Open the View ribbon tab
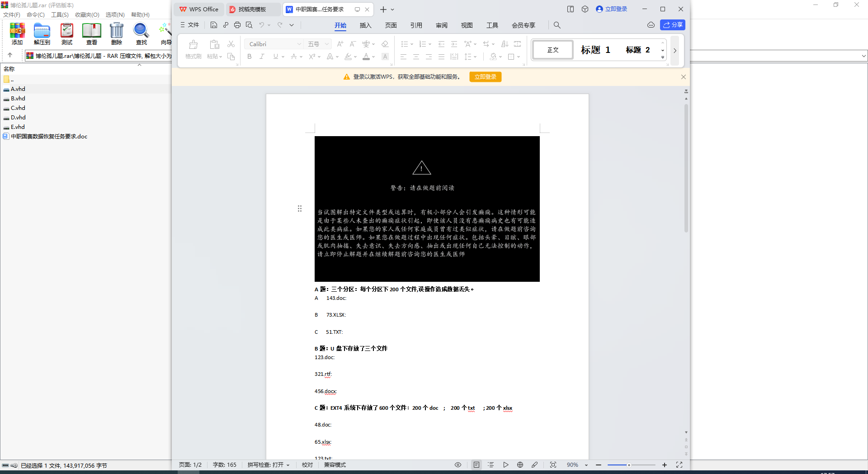 tap(467, 25)
